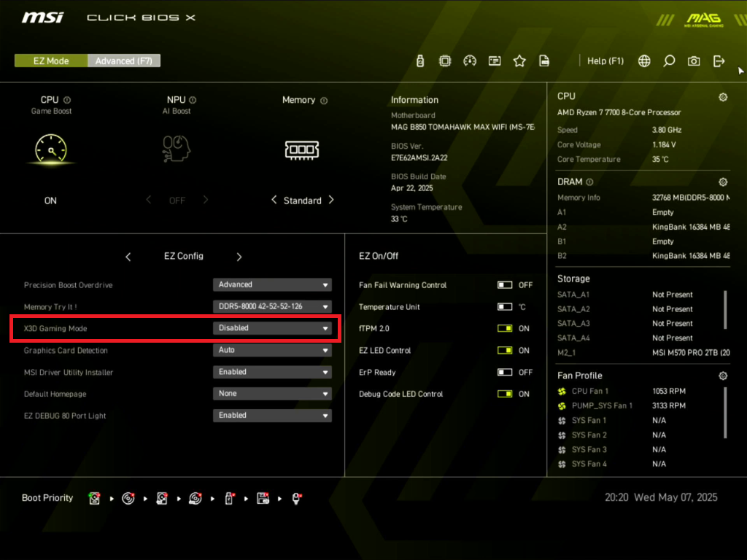The image size is (747, 560).
Task: Open the profile document icon in toolbar
Action: click(x=544, y=61)
